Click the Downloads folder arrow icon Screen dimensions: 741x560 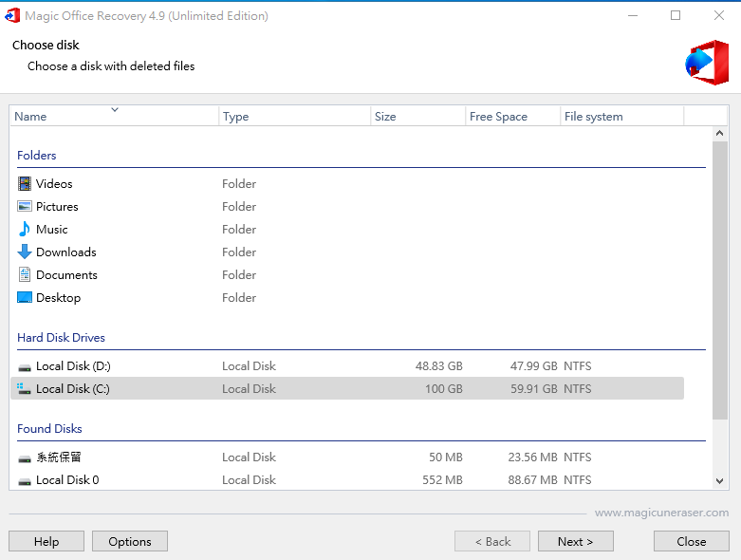click(25, 252)
